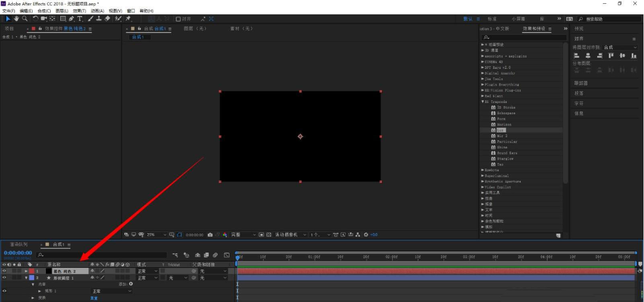Collapse the RG Trapcode effects folder
644x302 pixels.
point(483,101)
